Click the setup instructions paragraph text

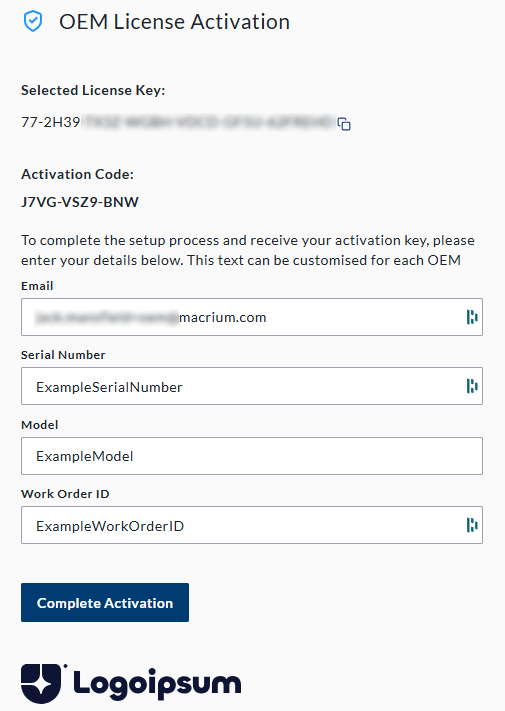(248, 250)
